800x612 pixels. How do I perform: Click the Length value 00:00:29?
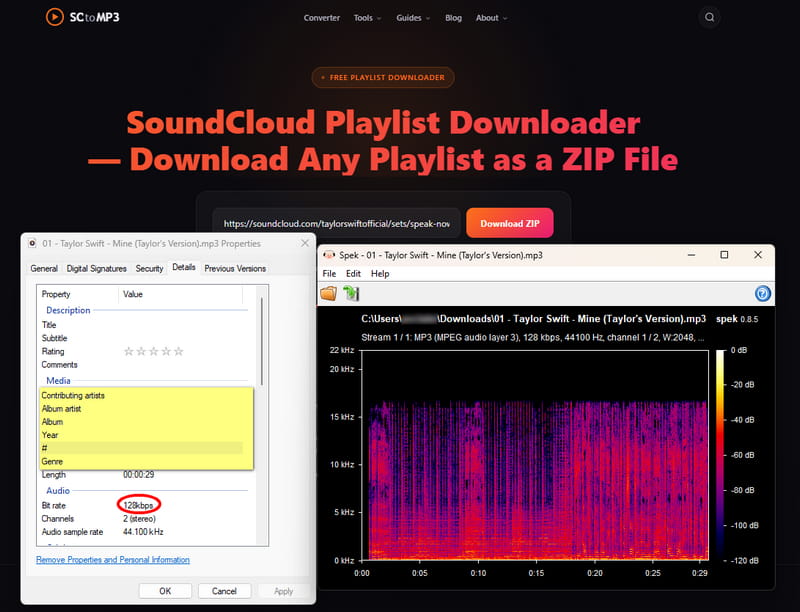(x=138, y=475)
